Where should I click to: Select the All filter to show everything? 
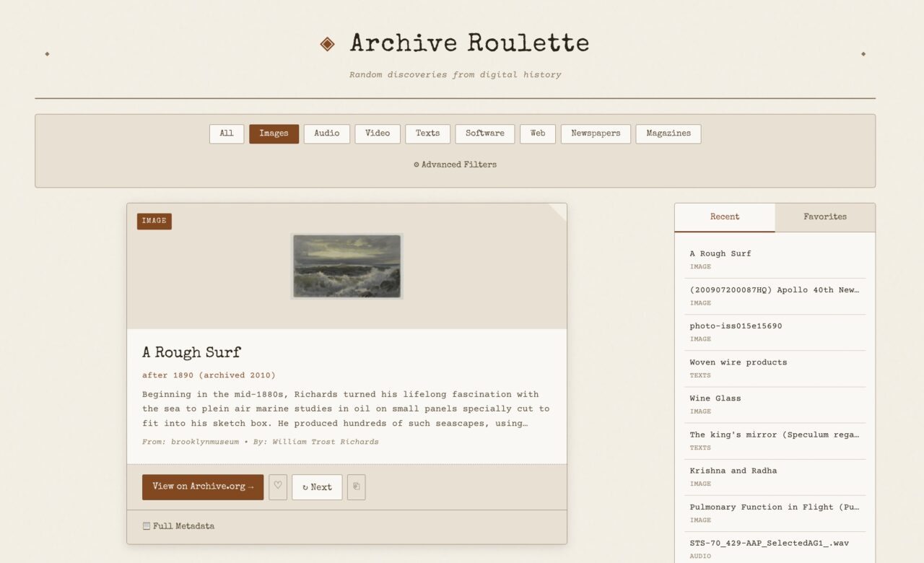tap(226, 134)
